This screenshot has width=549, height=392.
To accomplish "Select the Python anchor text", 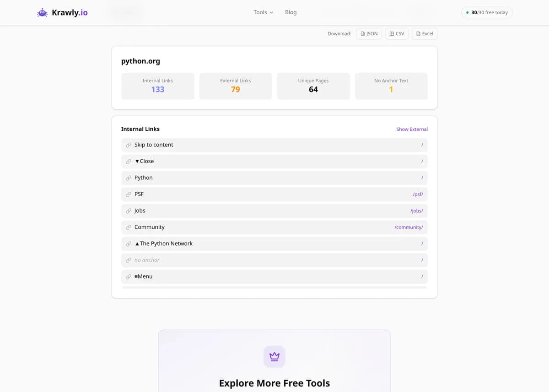I will click(x=144, y=178).
